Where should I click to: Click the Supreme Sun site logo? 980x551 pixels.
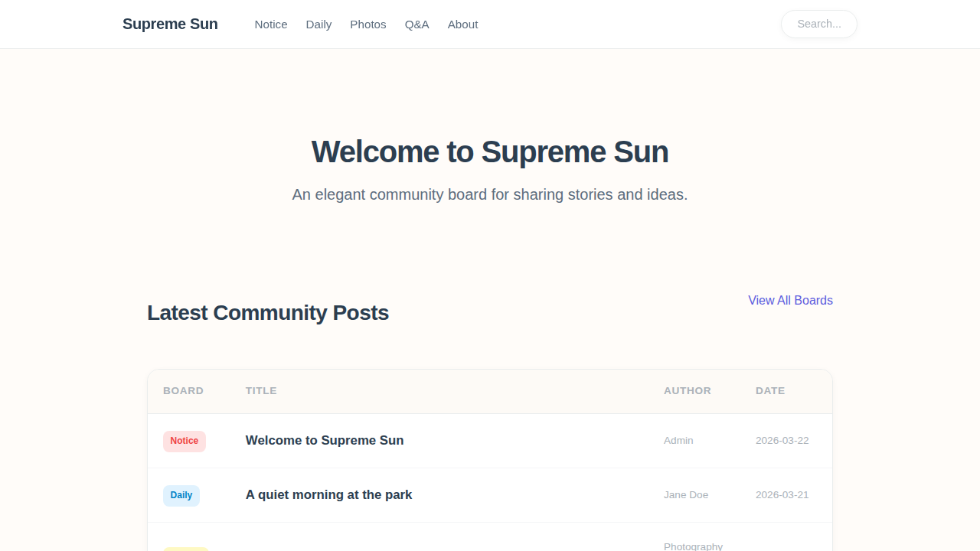[170, 24]
